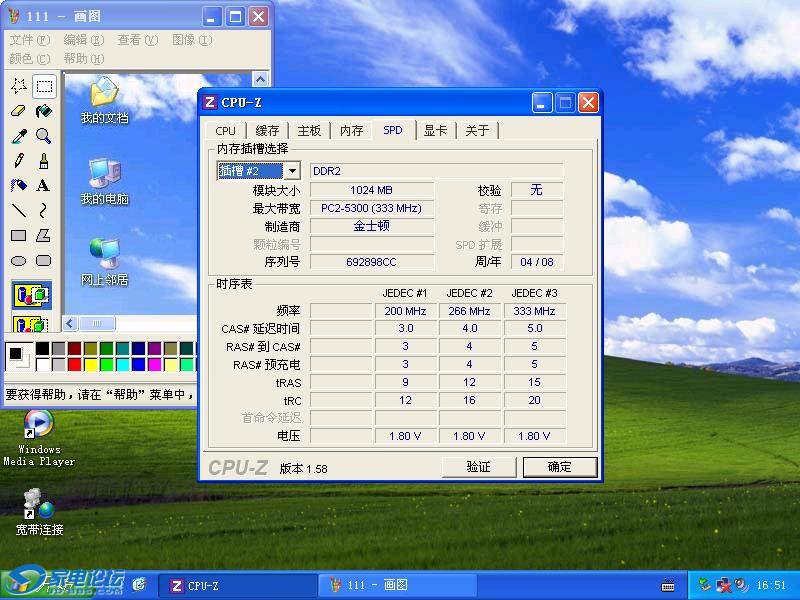Open the 编辑 menu in Paint
The height and width of the screenshot is (600, 800).
coord(84,40)
